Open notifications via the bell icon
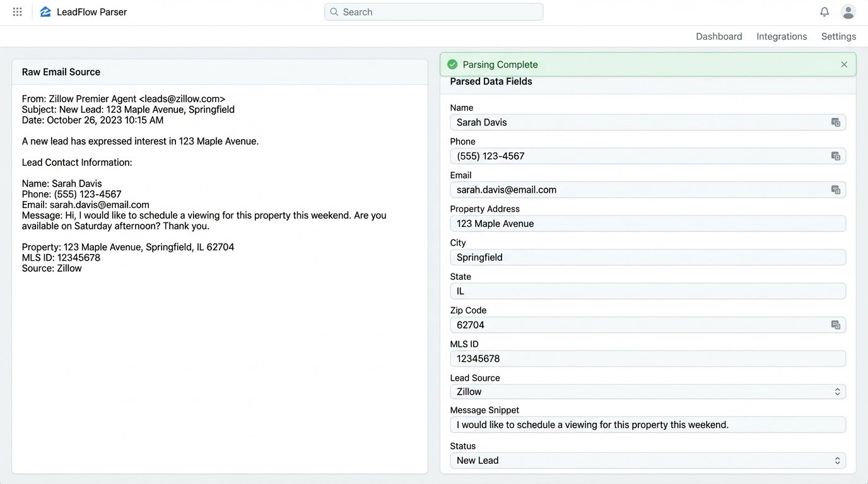Screen dimensions: 868x484 click(824, 11)
